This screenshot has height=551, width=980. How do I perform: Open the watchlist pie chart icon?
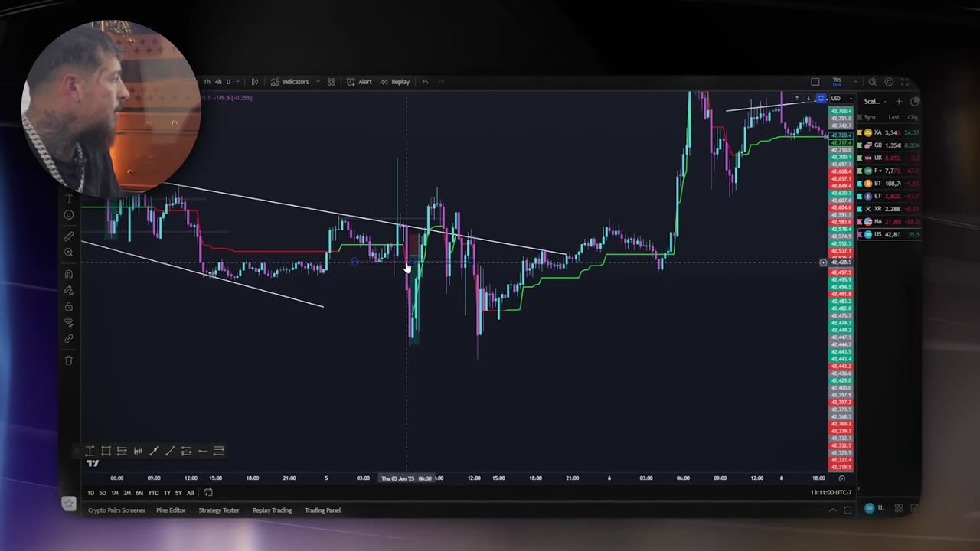tap(914, 101)
